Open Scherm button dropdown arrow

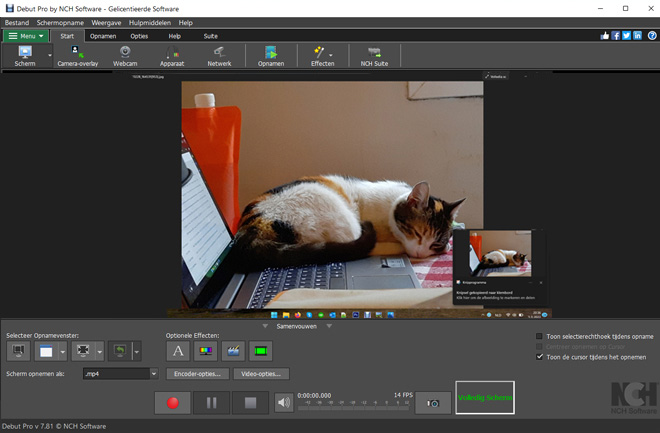coord(50,56)
